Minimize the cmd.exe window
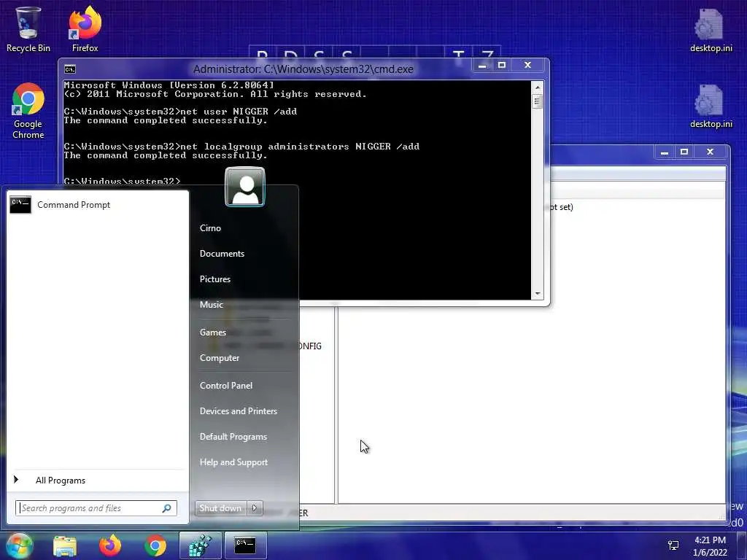Screen dimensions: 747x560 click(482, 65)
